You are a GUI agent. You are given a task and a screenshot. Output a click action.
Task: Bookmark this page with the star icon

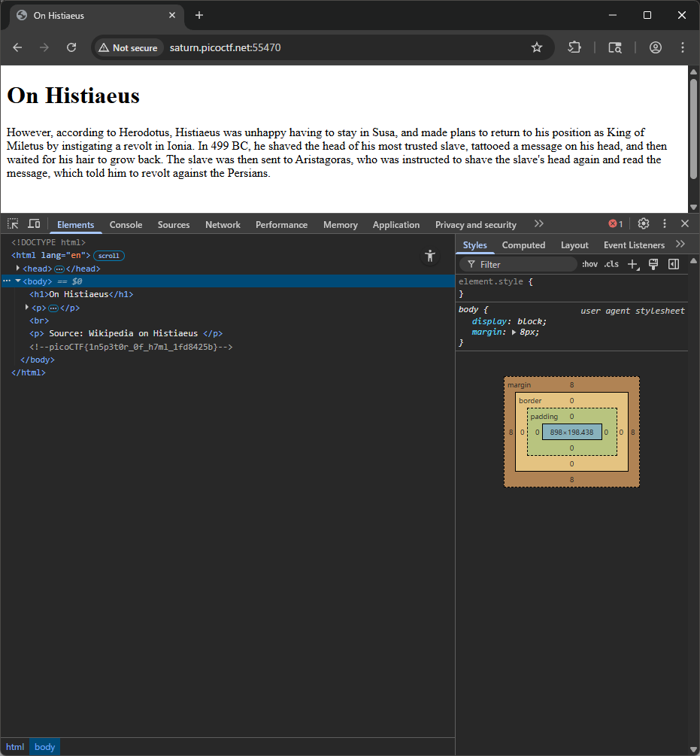(537, 47)
